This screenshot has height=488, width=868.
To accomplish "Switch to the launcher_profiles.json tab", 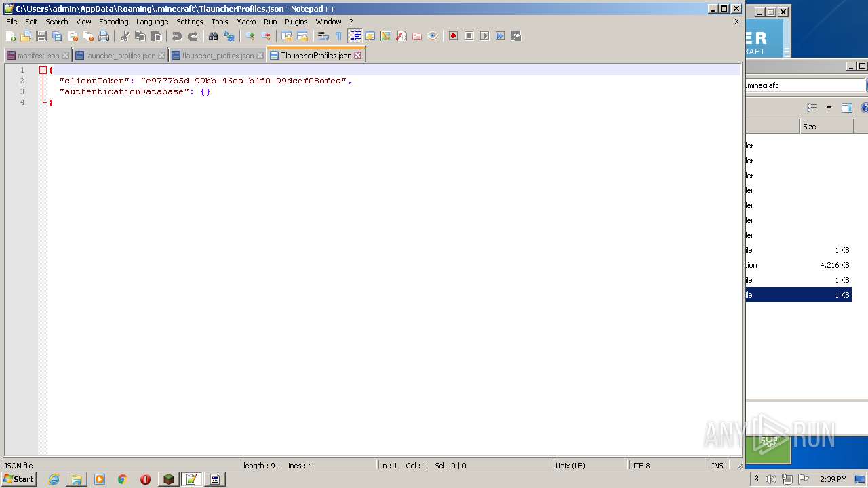I will 121,56.
